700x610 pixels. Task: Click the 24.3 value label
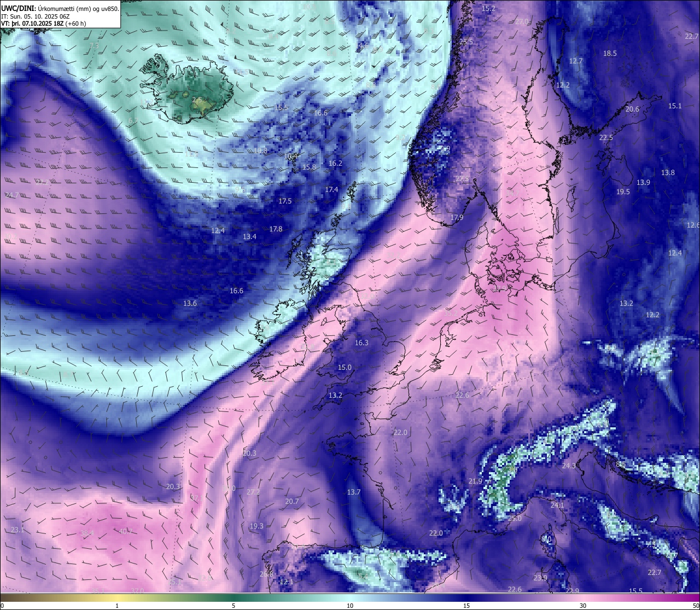pyautogui.click(x=569, y=466)
